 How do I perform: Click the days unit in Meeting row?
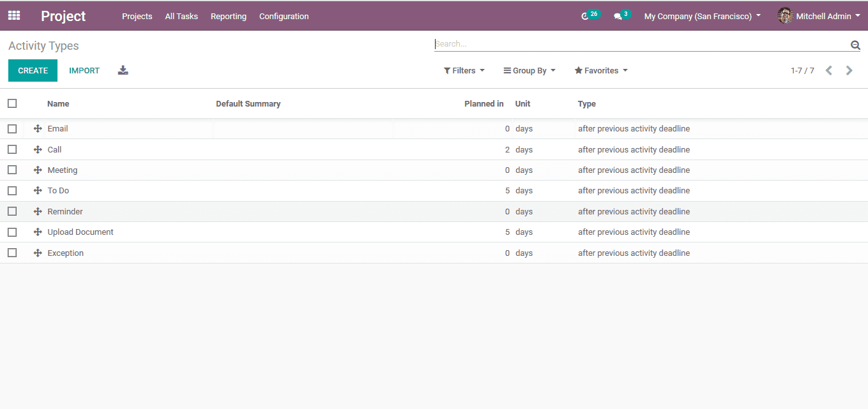(x=524, y=170)
